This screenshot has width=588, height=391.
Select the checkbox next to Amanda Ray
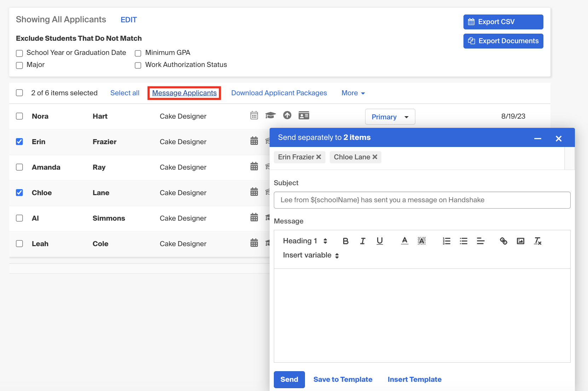(19, 167)
